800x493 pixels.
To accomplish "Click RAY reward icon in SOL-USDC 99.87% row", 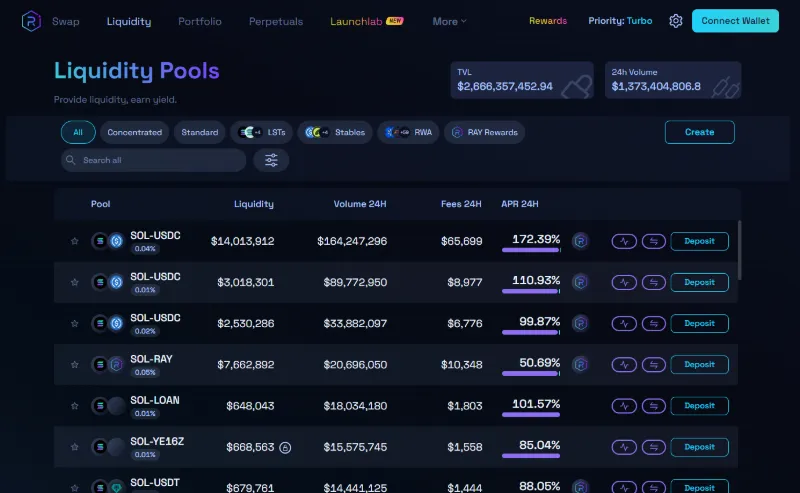I will coord(580,324).
